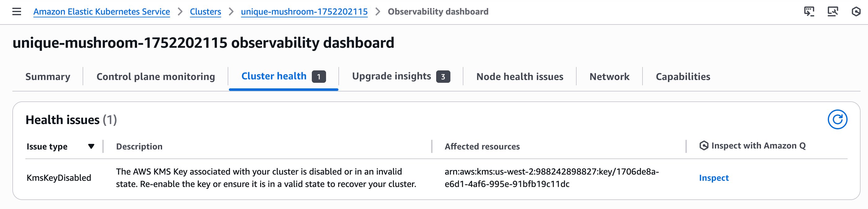View the Upgrade insights tab

pos(392,76)
